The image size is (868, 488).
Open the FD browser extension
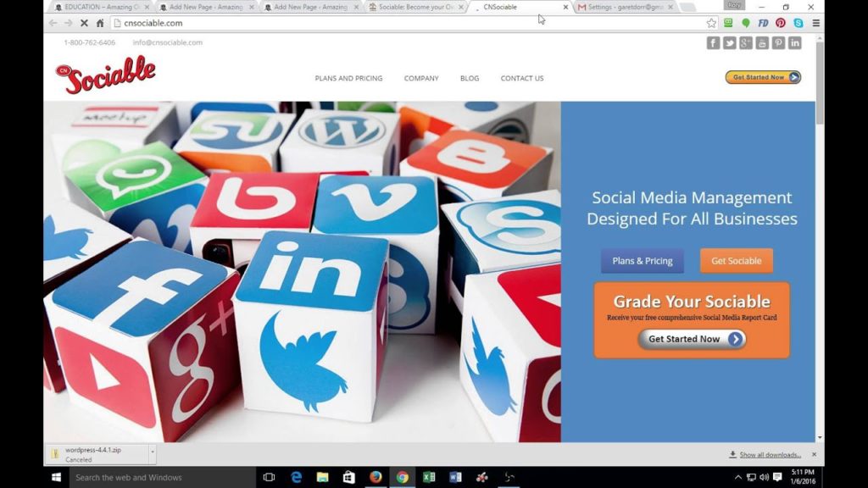click(x=763, y=23)
